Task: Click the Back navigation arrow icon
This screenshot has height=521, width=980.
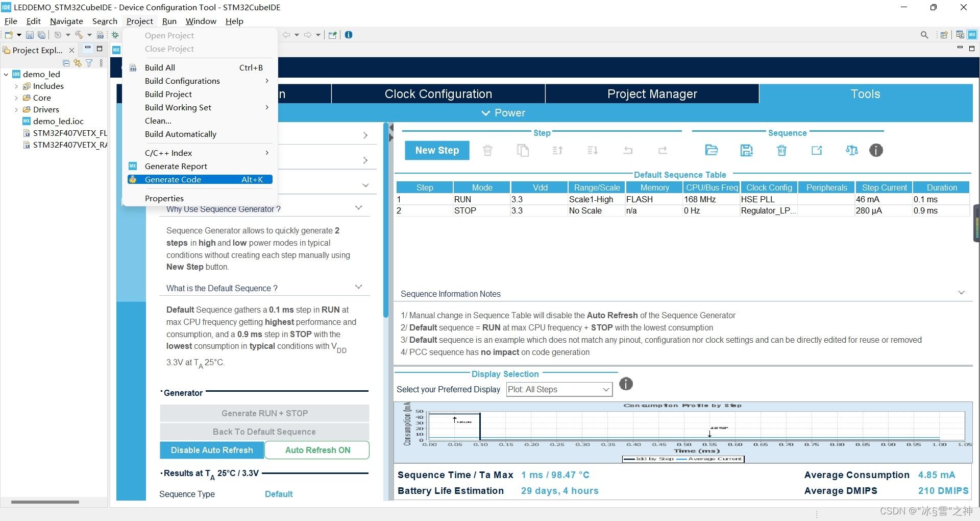Action: [x=287, y=35]
